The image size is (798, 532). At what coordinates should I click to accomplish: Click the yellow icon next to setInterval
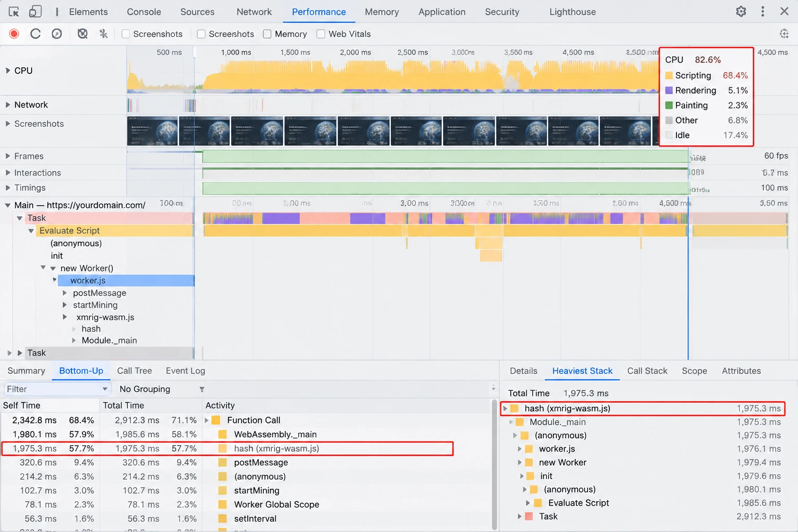click(x=223, y=518)
